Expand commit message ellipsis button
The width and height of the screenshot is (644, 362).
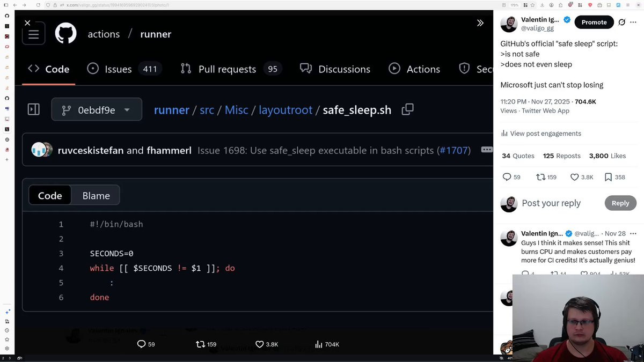tap(487, 150)
